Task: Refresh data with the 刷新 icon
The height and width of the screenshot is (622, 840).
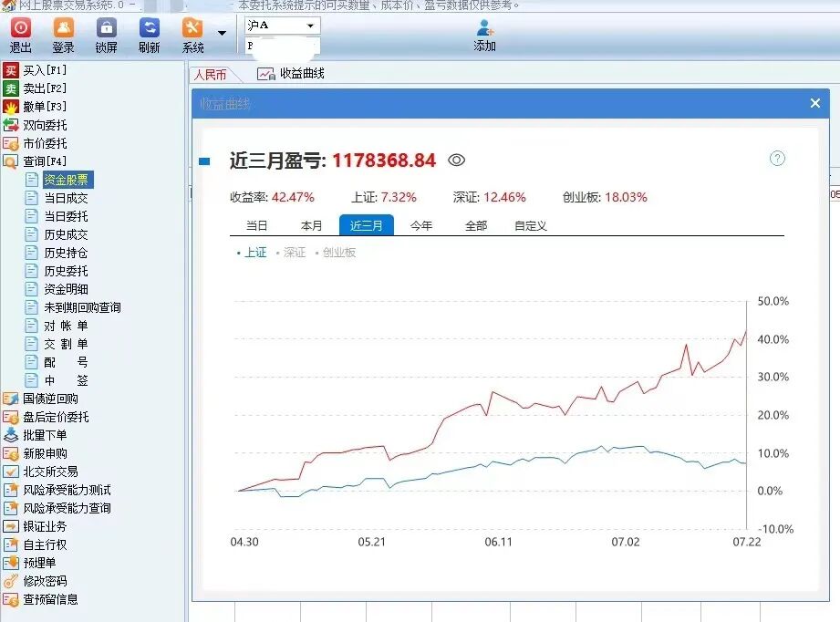Action: pos(149,28)
